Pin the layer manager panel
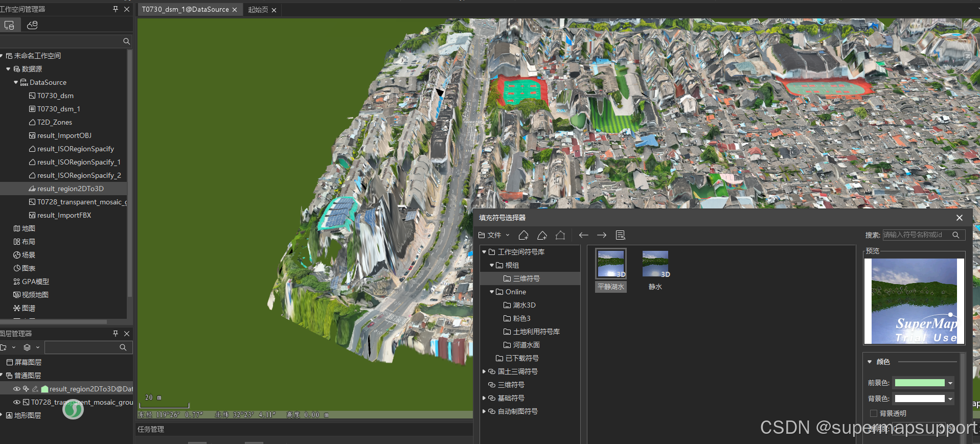The height and width of the screenshot is (444, 980). pyautogui.click(x=116, y=334)
